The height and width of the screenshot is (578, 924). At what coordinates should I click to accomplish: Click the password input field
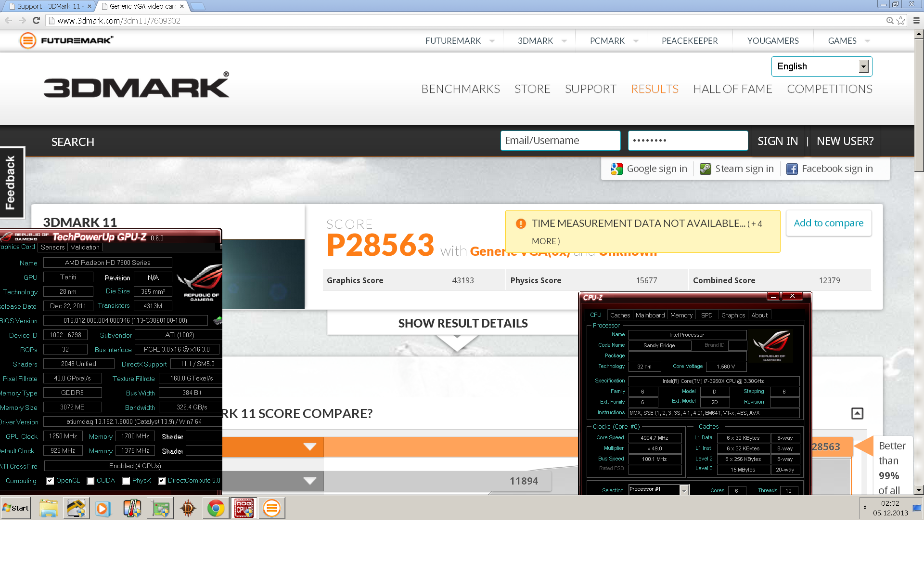coord(688,141)
